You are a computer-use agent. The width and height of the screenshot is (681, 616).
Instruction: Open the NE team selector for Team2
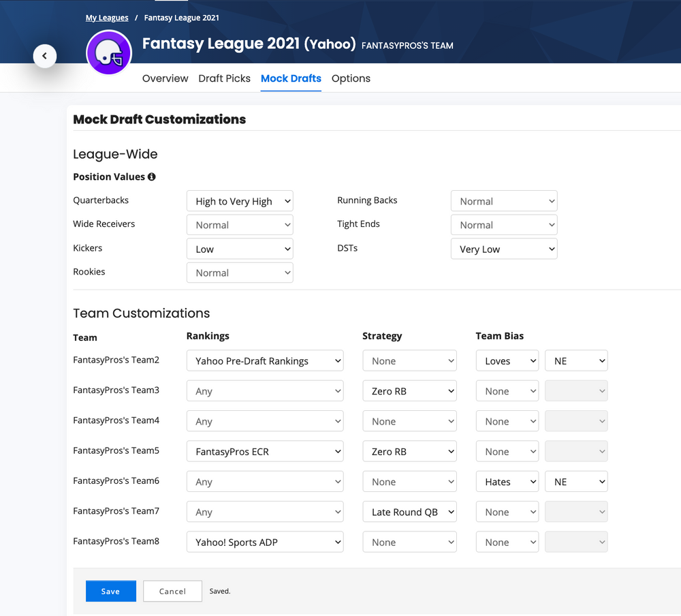click(x=576, y=360)
